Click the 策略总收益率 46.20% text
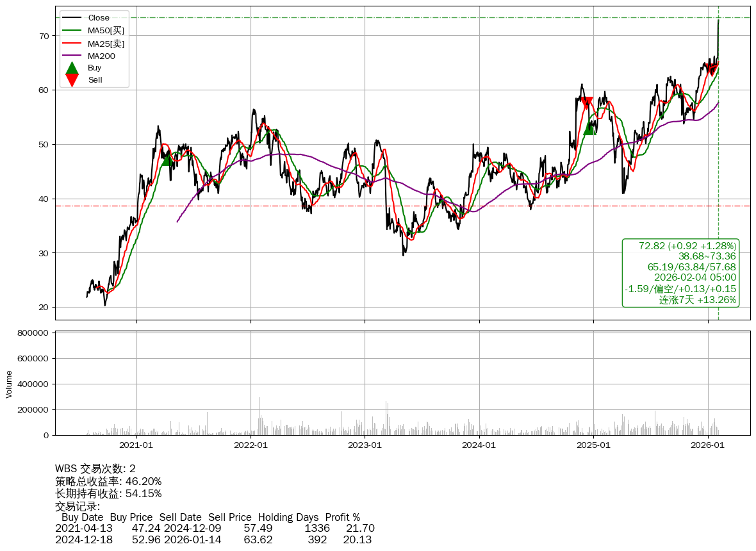This screenshot has height=551, width=756. [x=108, y=481]
